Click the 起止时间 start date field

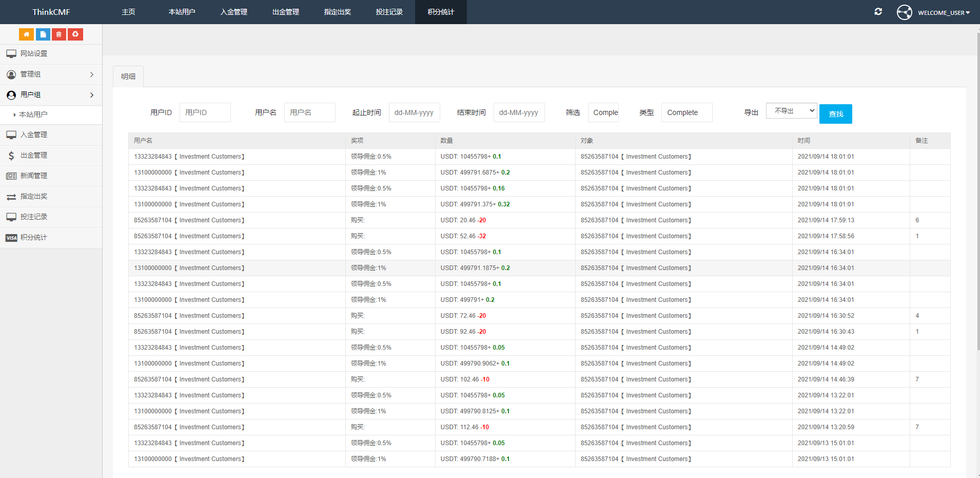tap(414, 112)
